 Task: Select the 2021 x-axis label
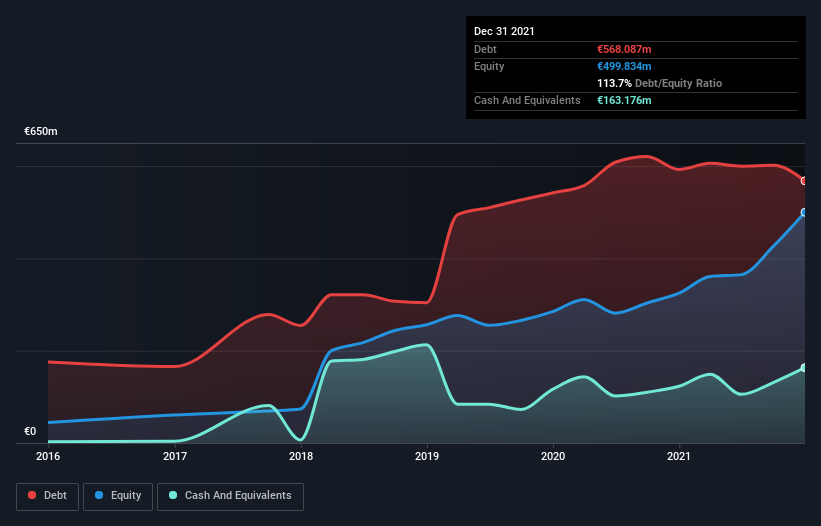click(x=679, y=456)
